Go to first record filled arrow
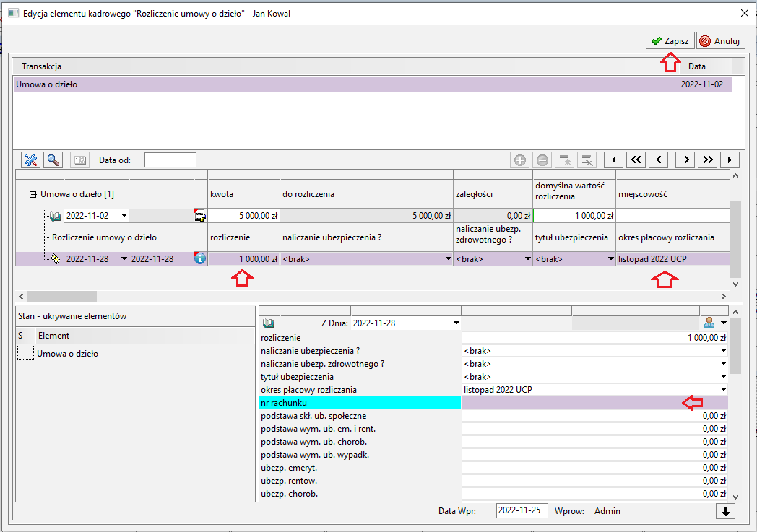The image size is (757, 532). coord(613,160)
